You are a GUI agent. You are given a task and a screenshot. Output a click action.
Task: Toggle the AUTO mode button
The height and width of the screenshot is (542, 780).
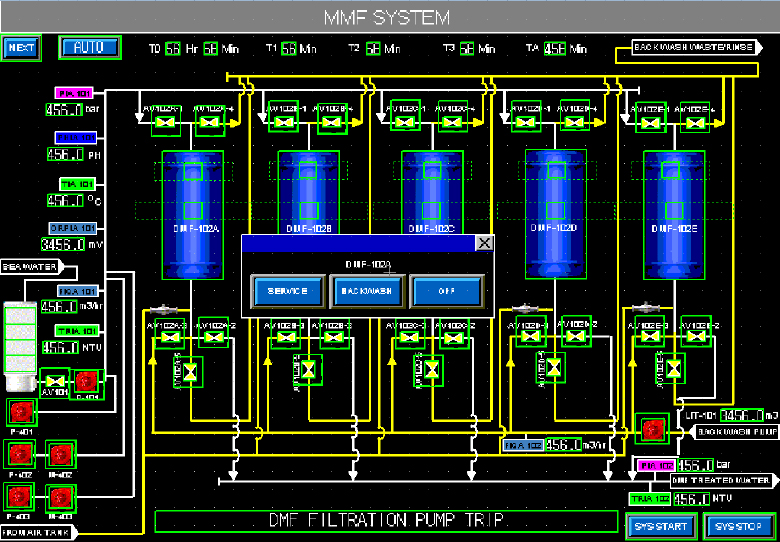pos(90,48)
